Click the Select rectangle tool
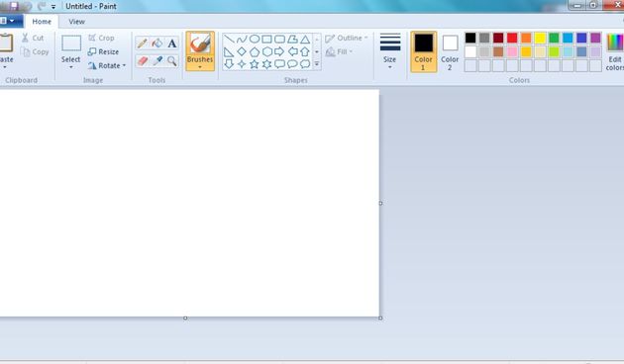This screenshot has height=364, width=624. point(71,43)
